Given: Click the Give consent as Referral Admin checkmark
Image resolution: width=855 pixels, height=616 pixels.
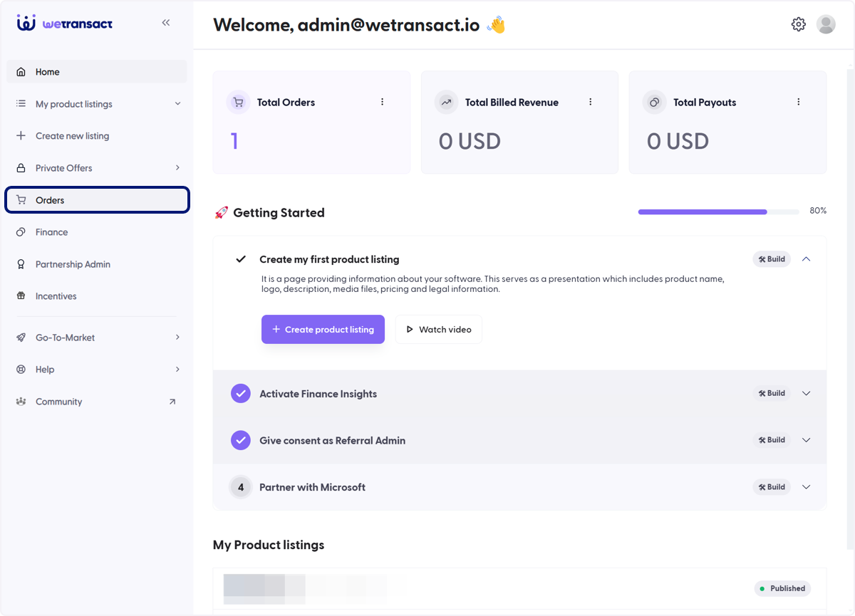Looking at the screenshot, I should pyautogui.click(x=241, y=440).
